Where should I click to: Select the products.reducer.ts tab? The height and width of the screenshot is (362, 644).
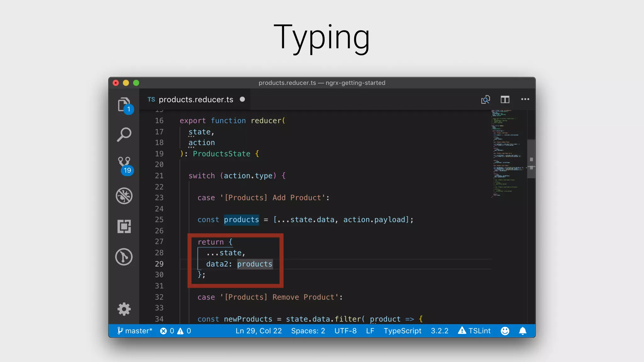pos(196,100)
